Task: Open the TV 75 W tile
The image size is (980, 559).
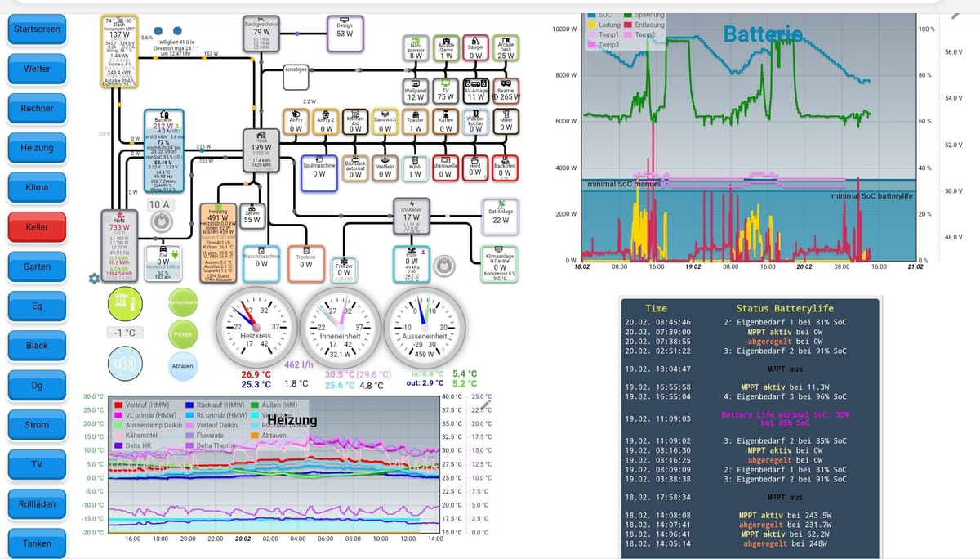Action: pyautogui.click(x=445, y=91)
